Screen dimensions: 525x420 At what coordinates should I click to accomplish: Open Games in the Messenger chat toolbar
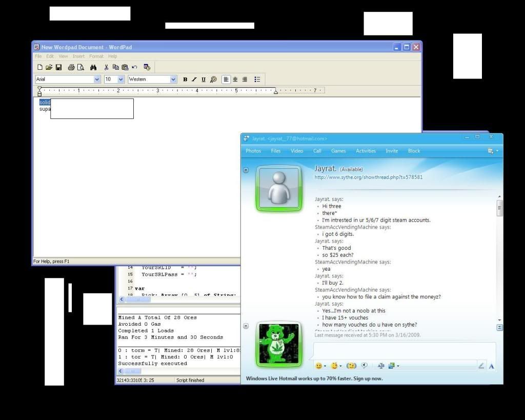[x=338, y=151]
